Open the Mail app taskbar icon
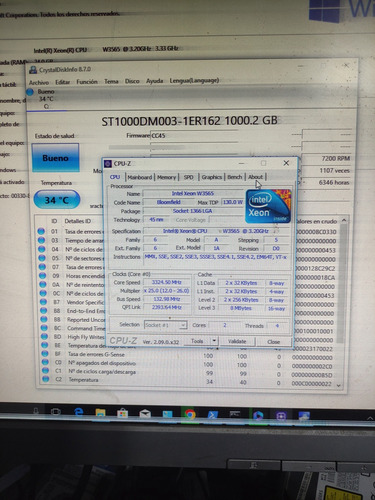Image resolution: width=375 pixels, height=500 pixels. pyautogui.click(x=145, y=414)
